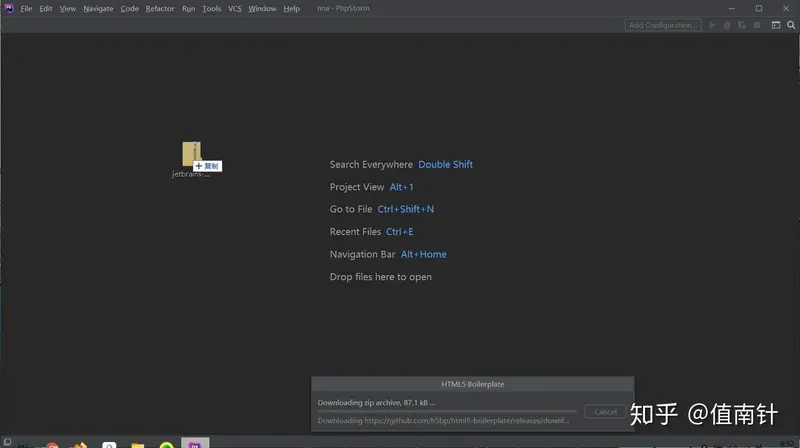
Task: Click the Stop square icon
Action: coord(757,25)
